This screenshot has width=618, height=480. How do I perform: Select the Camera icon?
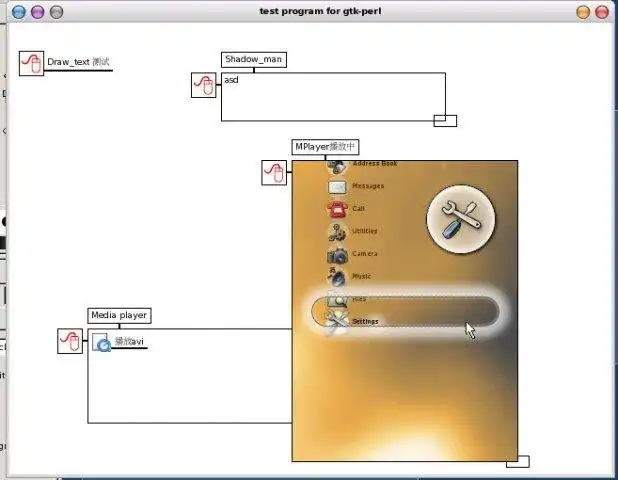click(337, 255)
